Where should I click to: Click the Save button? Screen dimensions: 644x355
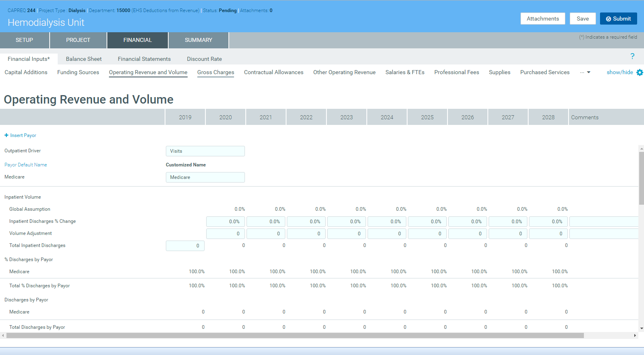pyautogui.click(x=582, y=19)
